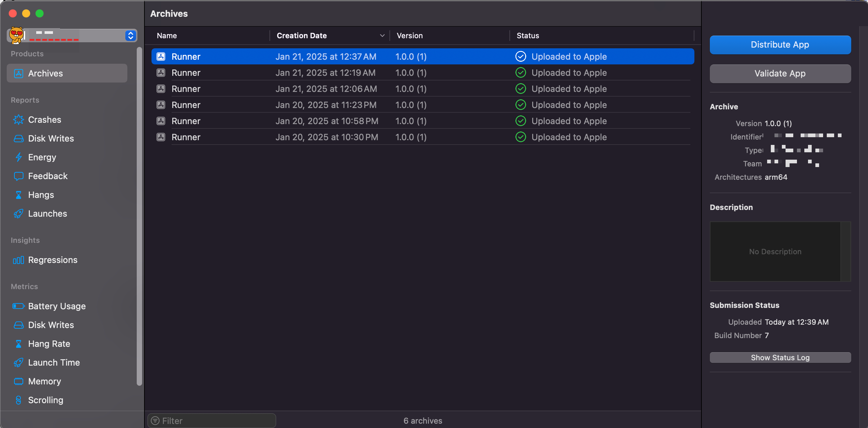Click the Energy lightning bolt icon
The height and width of the screenshot is (428, 868).
pos(18,157)
